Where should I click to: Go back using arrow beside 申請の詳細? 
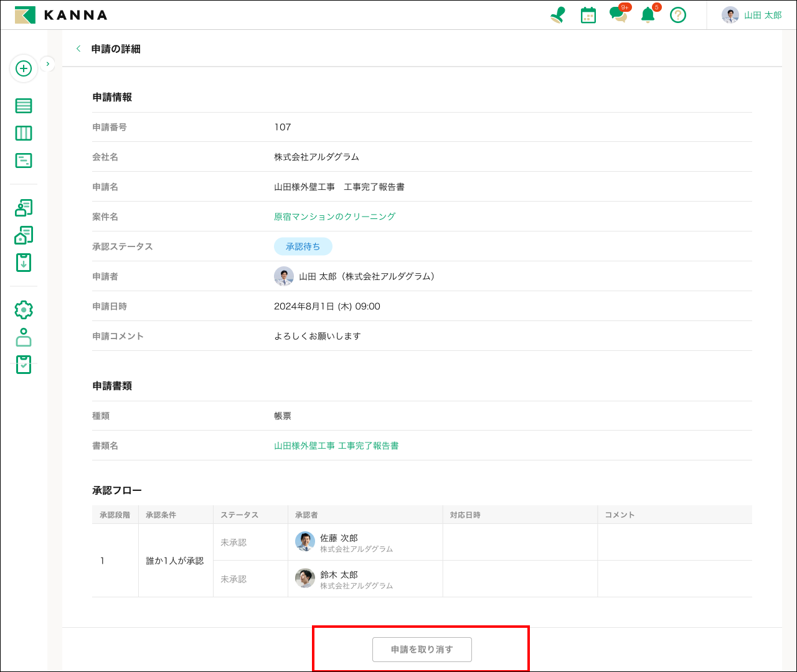[x=78, y=49]
